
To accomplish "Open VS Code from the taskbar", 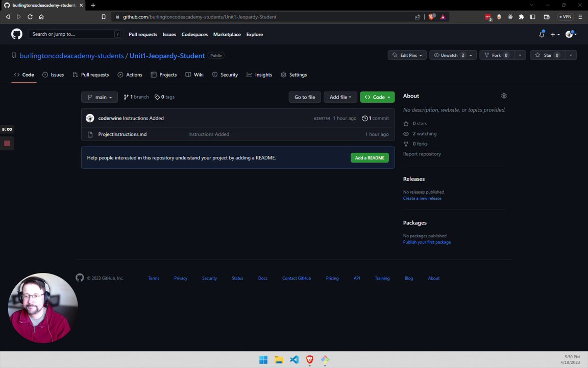I will [x=295, y=359].
